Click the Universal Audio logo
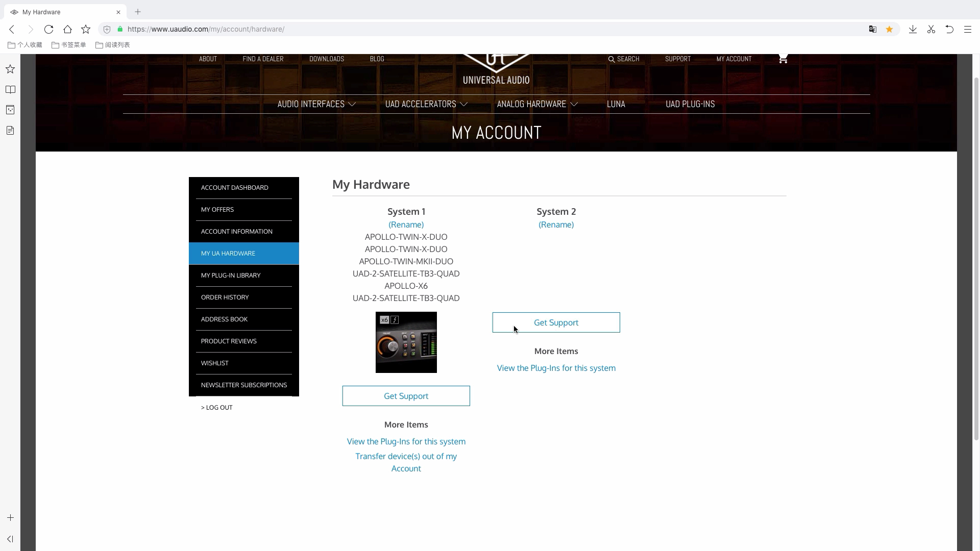This screenshot has height=551, width=980. (496, 69)
